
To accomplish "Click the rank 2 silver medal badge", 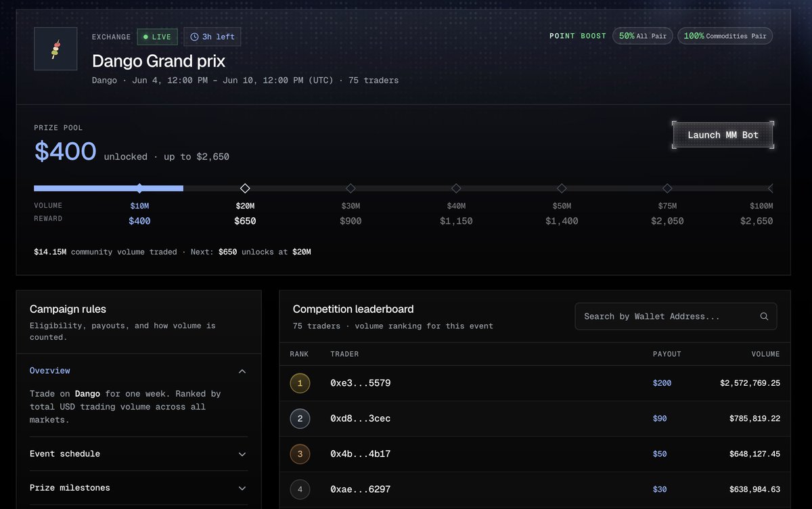I will (x=300, y=418).
